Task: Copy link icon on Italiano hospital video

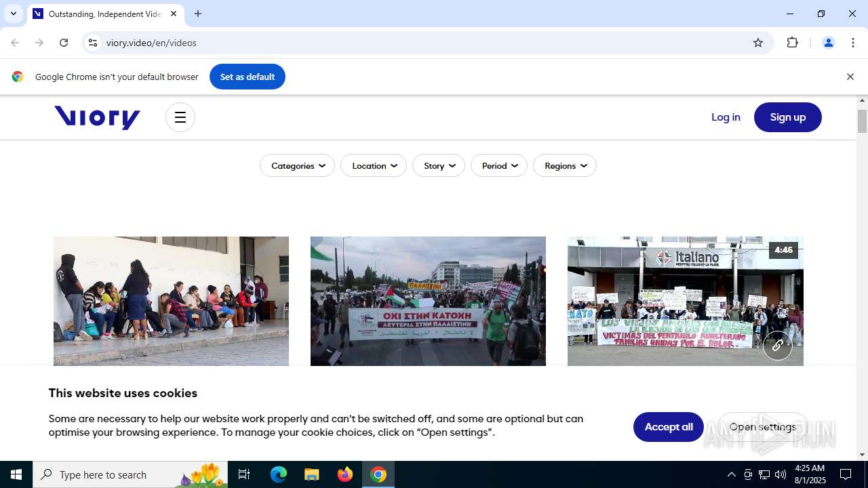Action: point(778,345)
